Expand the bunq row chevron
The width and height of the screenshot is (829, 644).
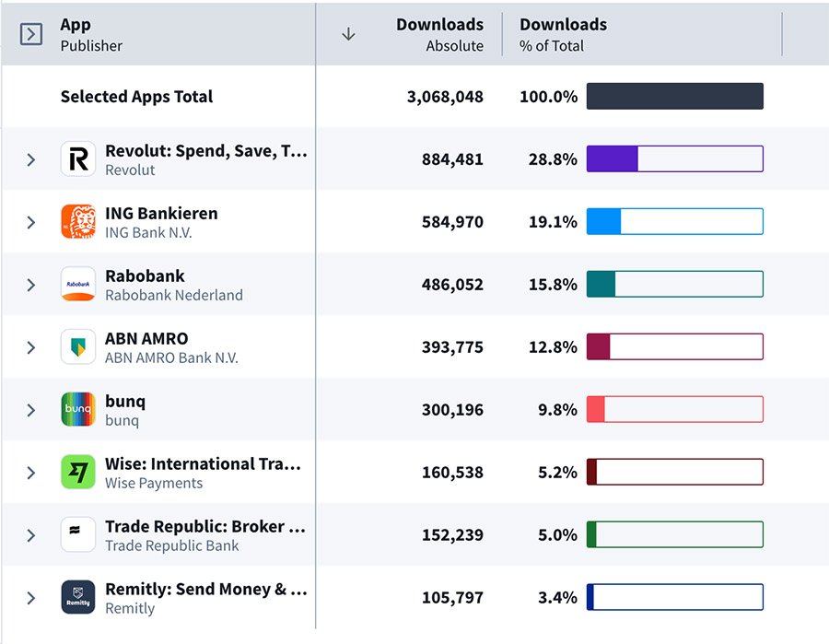tap(30, 410)
